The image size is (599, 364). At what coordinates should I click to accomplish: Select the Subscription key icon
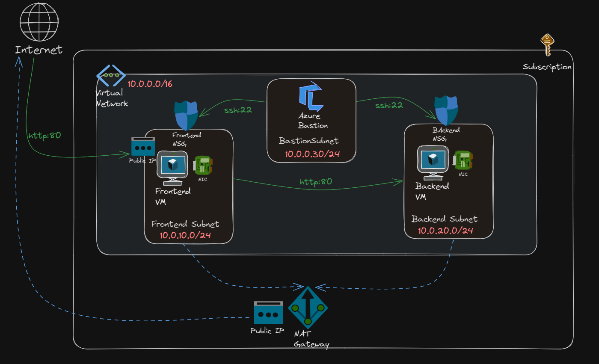click(547, 45)
